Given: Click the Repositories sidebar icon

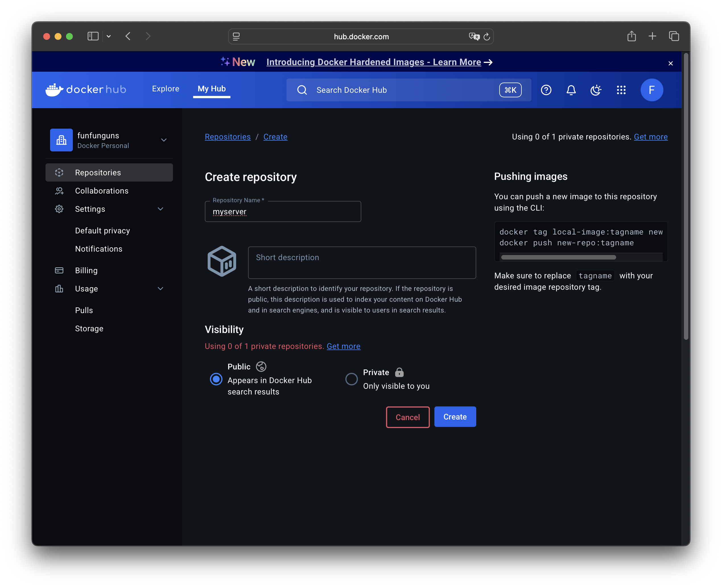Looking at the screenshot, I should click(59, 172).
